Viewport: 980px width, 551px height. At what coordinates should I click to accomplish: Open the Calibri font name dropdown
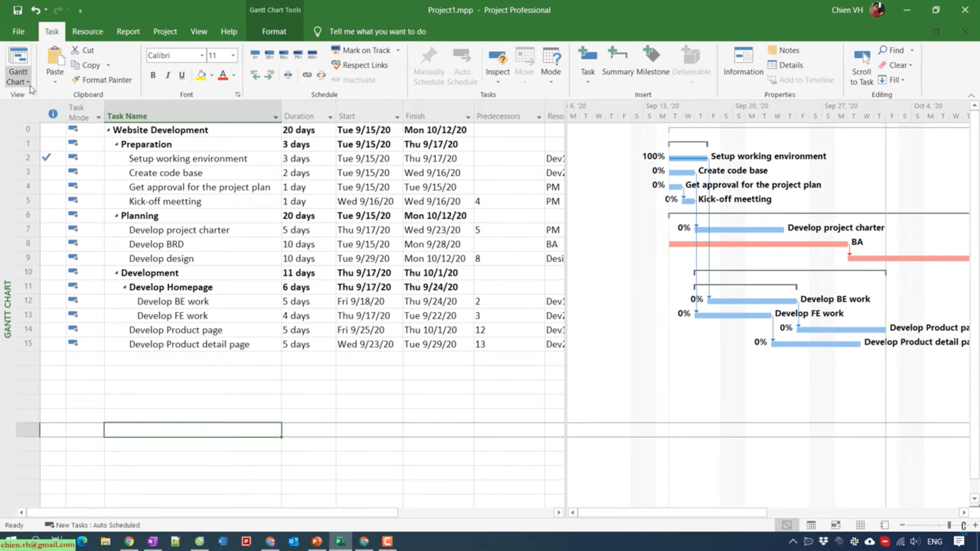click(202, 55)
